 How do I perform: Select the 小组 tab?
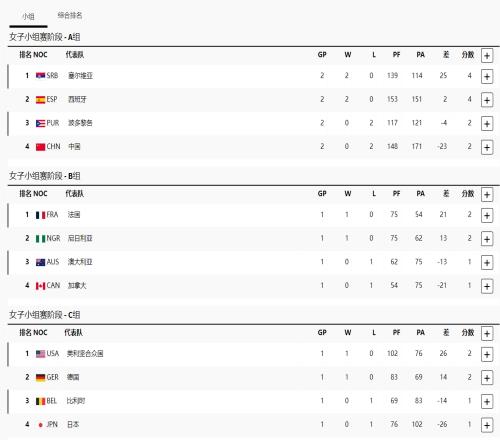tap(28, 16)
